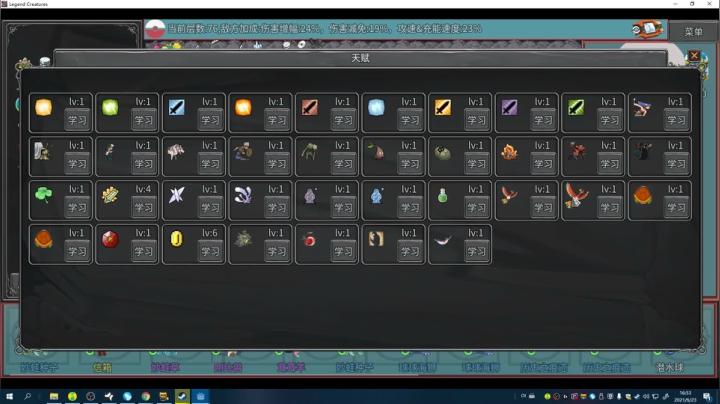Select the blue sword talent icon
The height and width of the screenshot is (404, 720).
(x=176, y=107)
